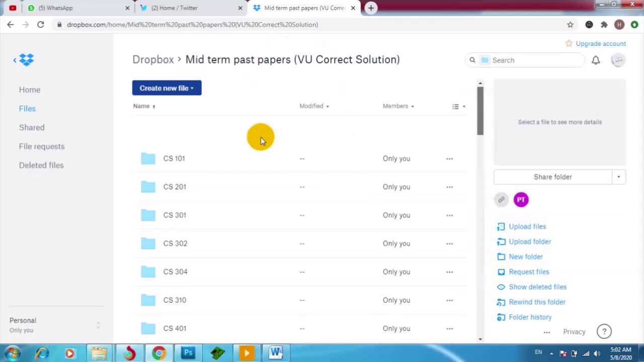Click the New folder icon
Viewport: 644px width, 362px height.
point(501,257)
